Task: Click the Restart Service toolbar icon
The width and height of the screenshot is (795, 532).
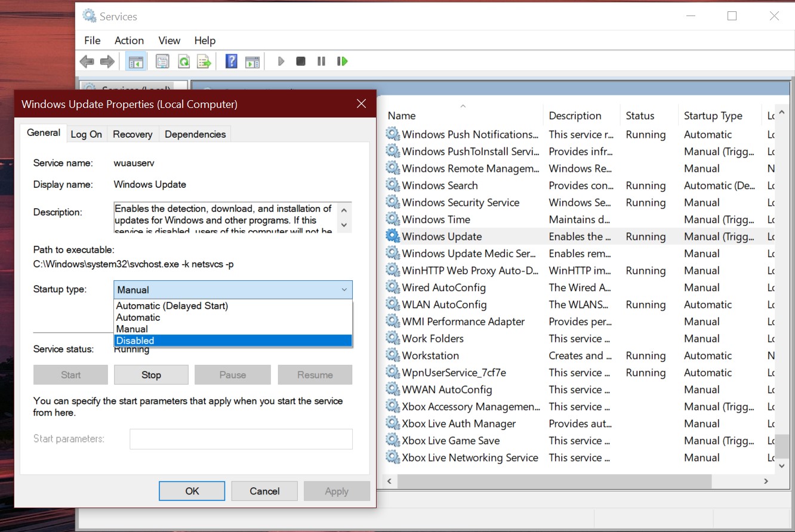Action: tap(342, 61)
